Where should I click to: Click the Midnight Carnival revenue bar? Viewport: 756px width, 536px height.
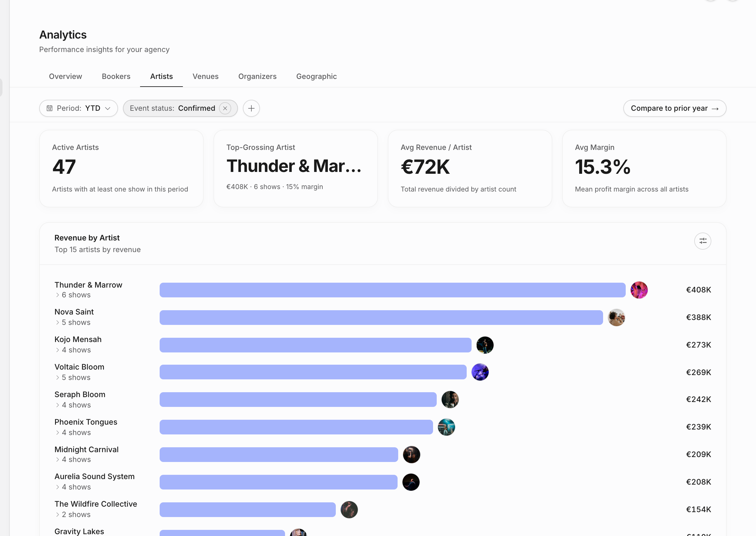click(x=279, y=455)
